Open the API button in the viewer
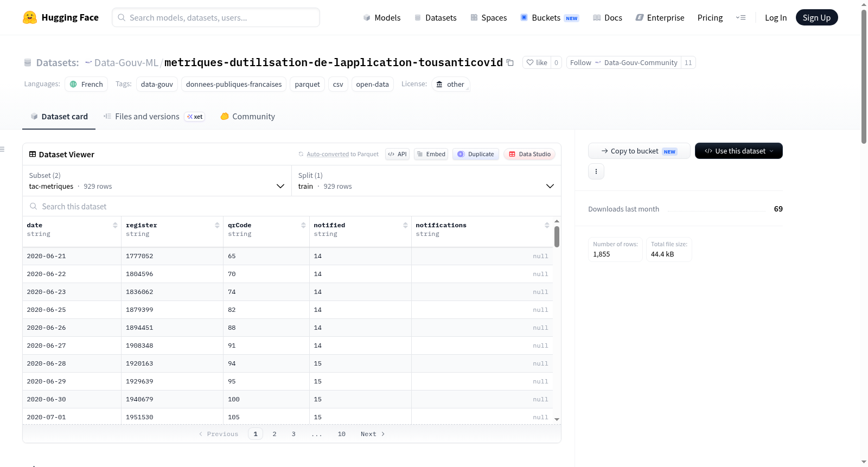 (397, 154)
